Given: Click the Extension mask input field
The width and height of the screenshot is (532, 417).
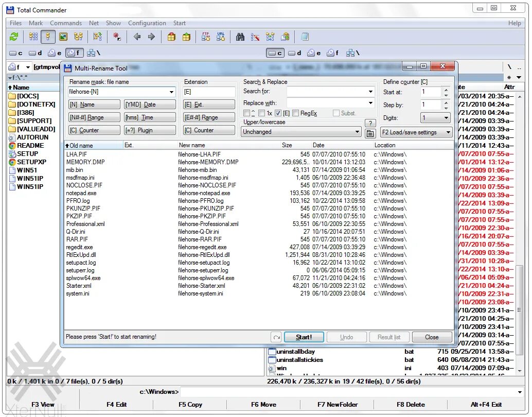Looking at the screenshot, I should pos(209,92).
